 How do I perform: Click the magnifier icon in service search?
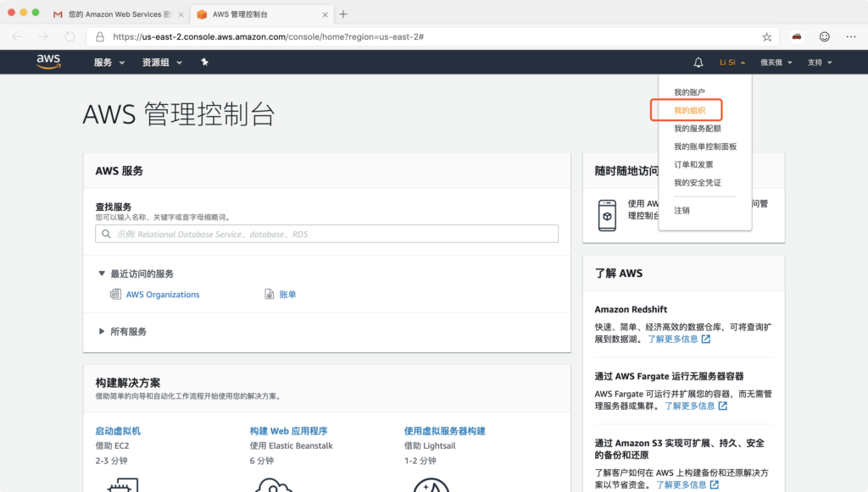point(106,234)
